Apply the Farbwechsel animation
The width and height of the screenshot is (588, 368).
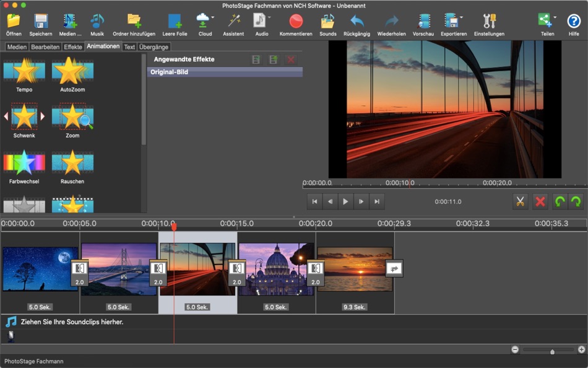pyautogui.click(x=24, y=167)
